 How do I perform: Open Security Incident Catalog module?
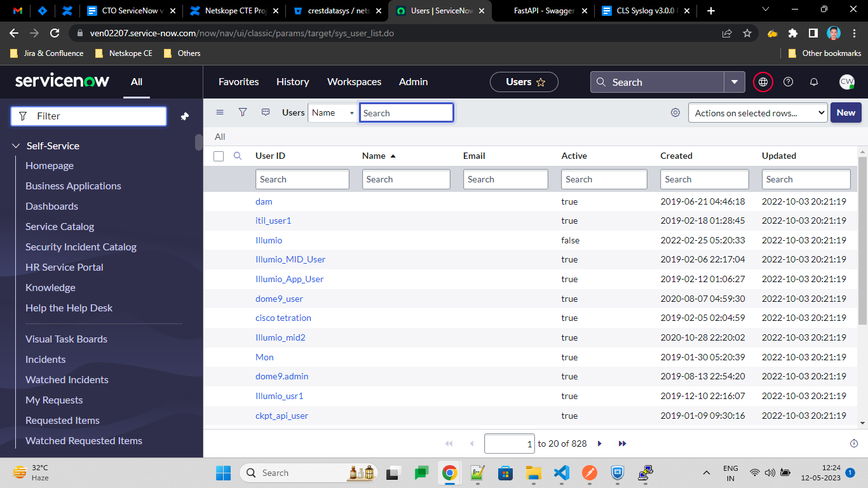click(x=81, y=247)
